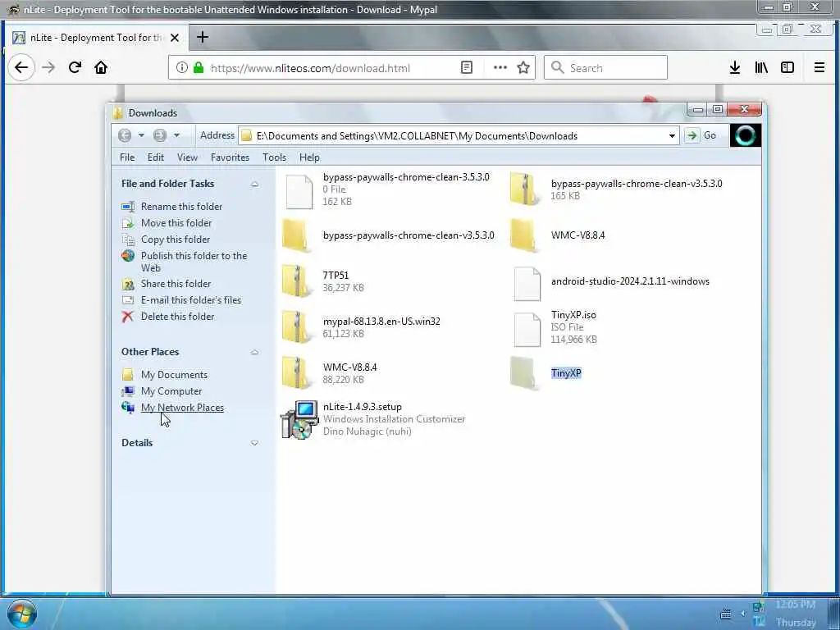Click Publish this folder to the Web

(194, 262)
